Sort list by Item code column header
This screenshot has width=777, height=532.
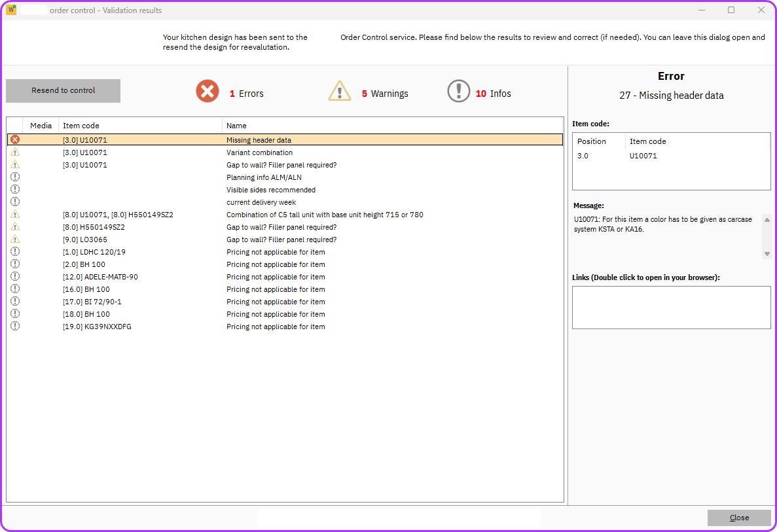[x=81, y=126]
